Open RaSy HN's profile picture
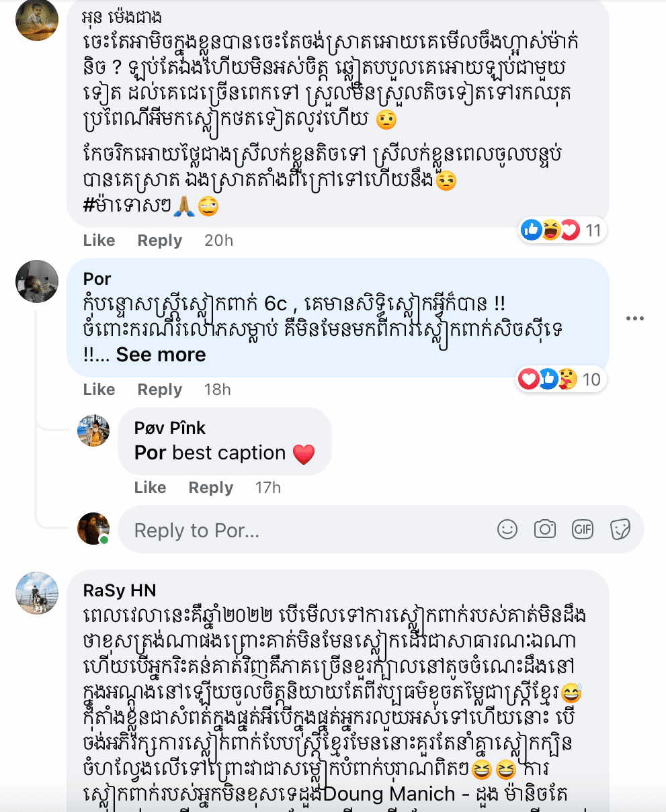Viewport: 666px width, 812px height. (x=37, y=594)
